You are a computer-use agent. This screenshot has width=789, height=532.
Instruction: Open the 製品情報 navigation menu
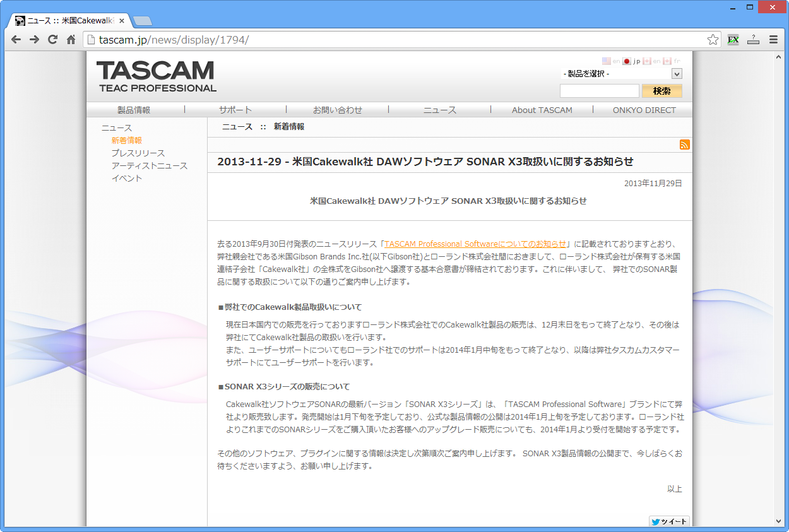click(x=134, y=110)
